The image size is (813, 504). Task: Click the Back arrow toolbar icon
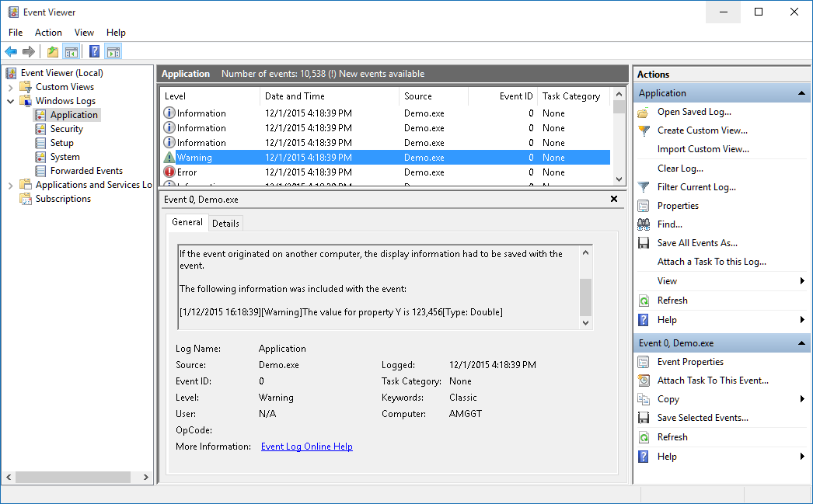coord(11,52)
